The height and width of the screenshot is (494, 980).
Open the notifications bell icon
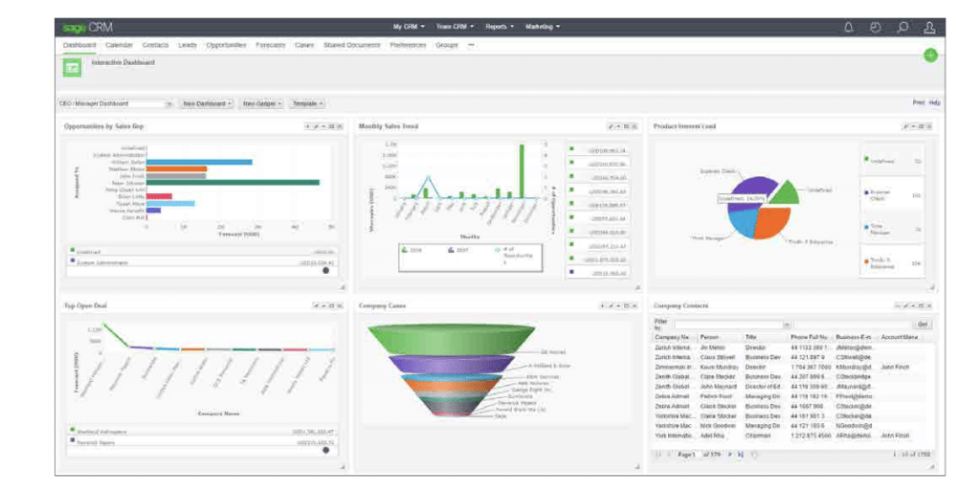click(x=848, y=27)
